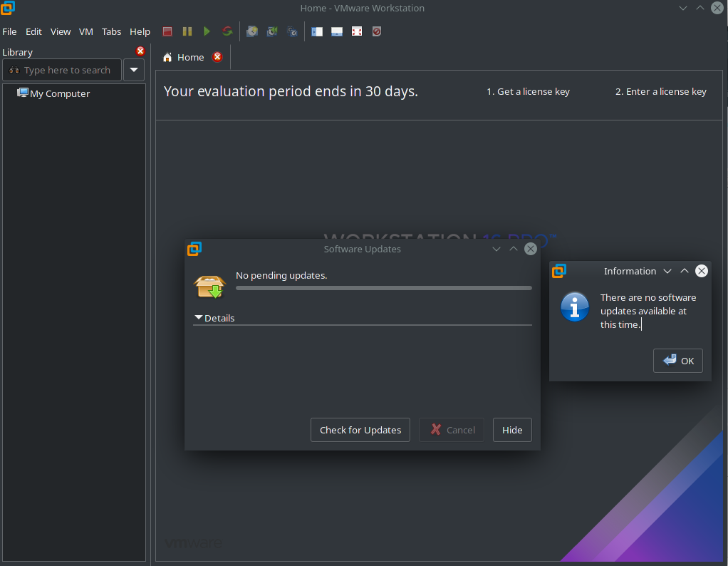Viewport: 728px width, 566px height.
Task: Click the restart guest toolbar icon
Action: [227, 31]
